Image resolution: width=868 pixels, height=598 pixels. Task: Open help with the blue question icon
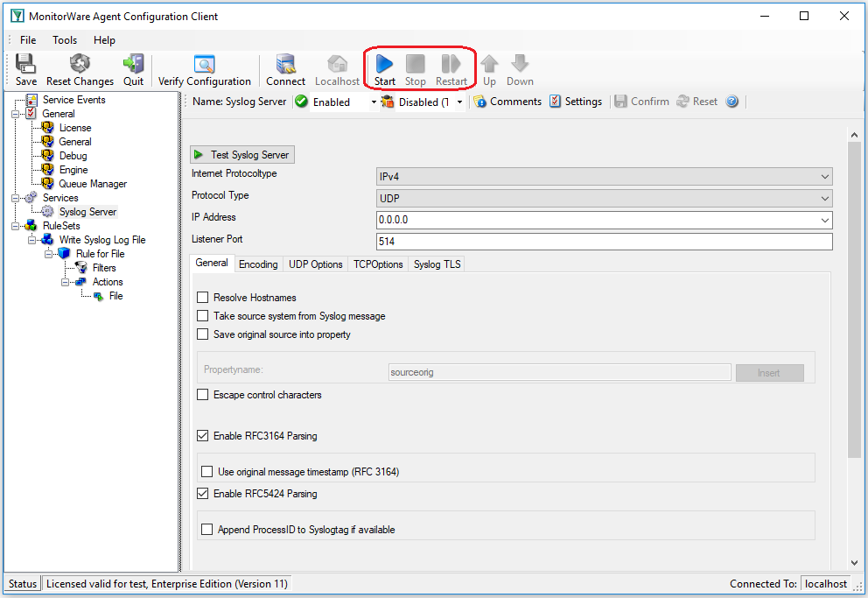[x=731, y=102]
